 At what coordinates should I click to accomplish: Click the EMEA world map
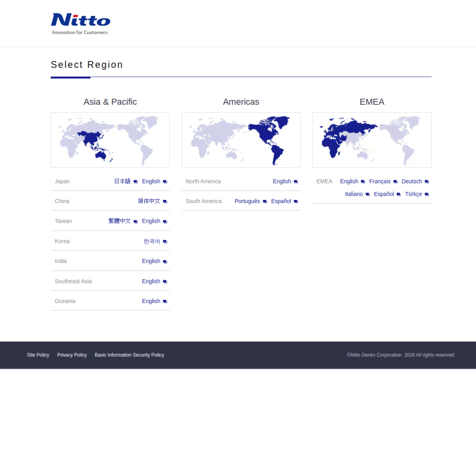[x=372, y=140]
